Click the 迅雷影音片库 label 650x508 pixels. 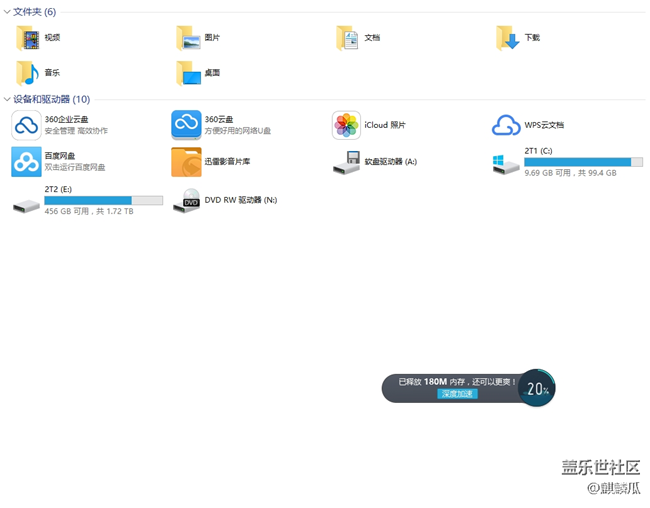[227, 162]
